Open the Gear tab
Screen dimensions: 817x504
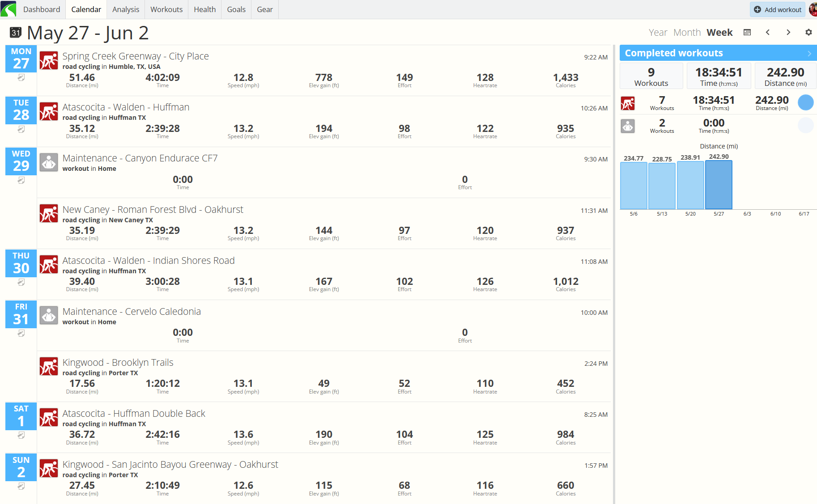pos(265,9)
